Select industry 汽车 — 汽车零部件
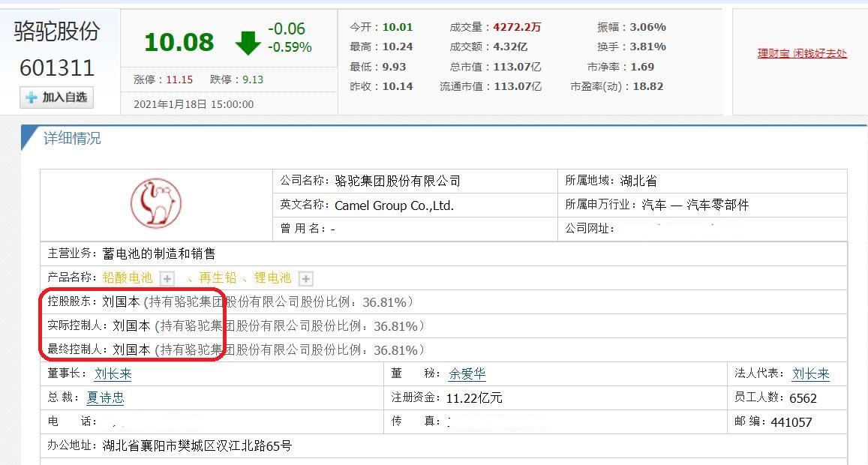This screenshot has height=465, width=868. tap(695, 205)
